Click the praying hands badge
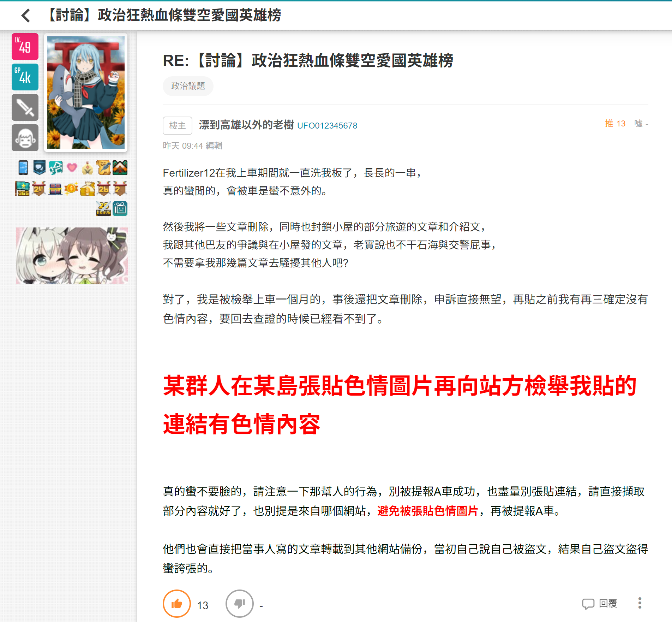672x622 pixels. coord(88,168)
